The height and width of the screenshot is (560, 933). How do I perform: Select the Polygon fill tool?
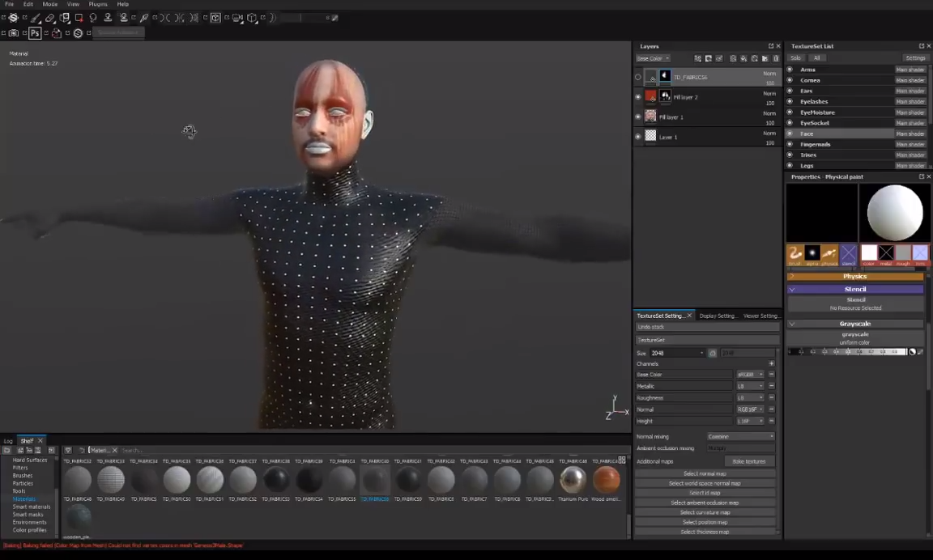(79, 18)
